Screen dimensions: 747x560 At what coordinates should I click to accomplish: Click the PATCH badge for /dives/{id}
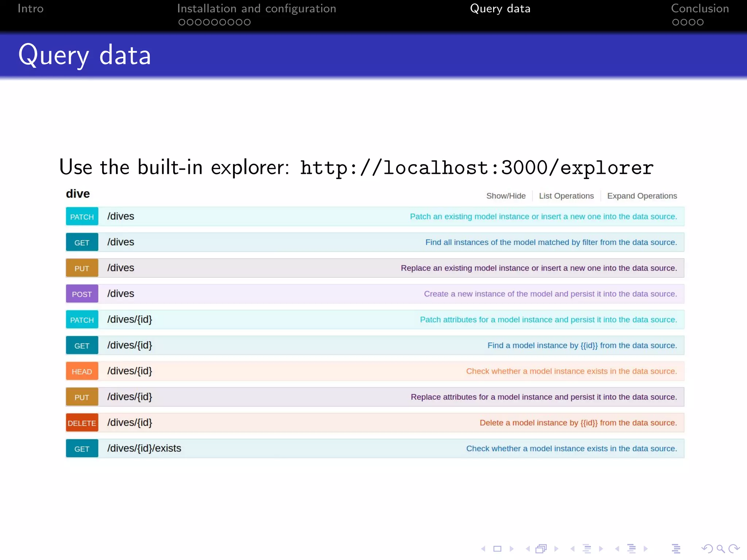tap(82, 320)
